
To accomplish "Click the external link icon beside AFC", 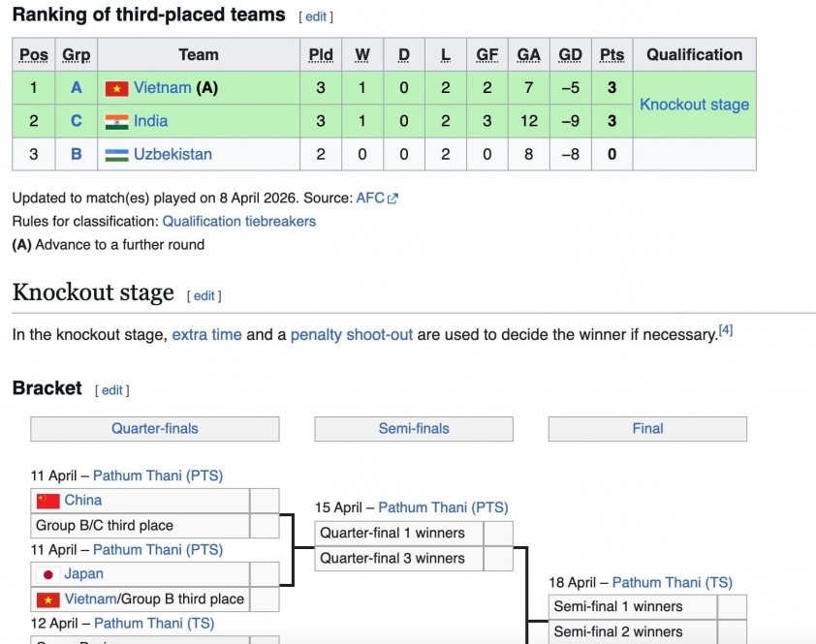I will (392, 199).
